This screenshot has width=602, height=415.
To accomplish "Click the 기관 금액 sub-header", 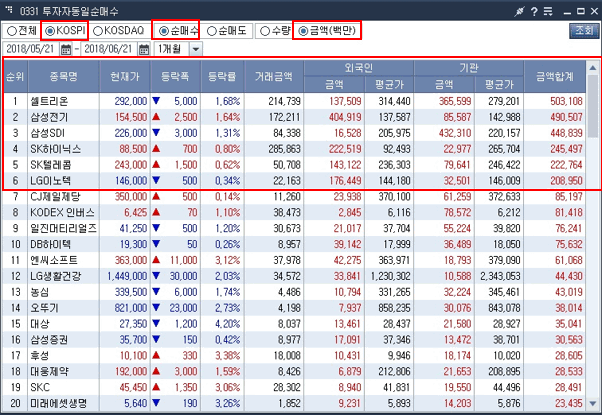I will (444, 84).
